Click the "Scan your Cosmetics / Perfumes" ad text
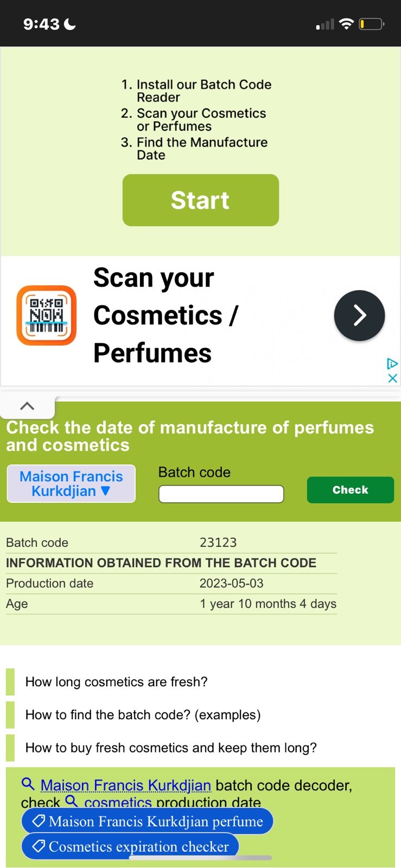This screenshot has width=401, height=868. [166, 315]
